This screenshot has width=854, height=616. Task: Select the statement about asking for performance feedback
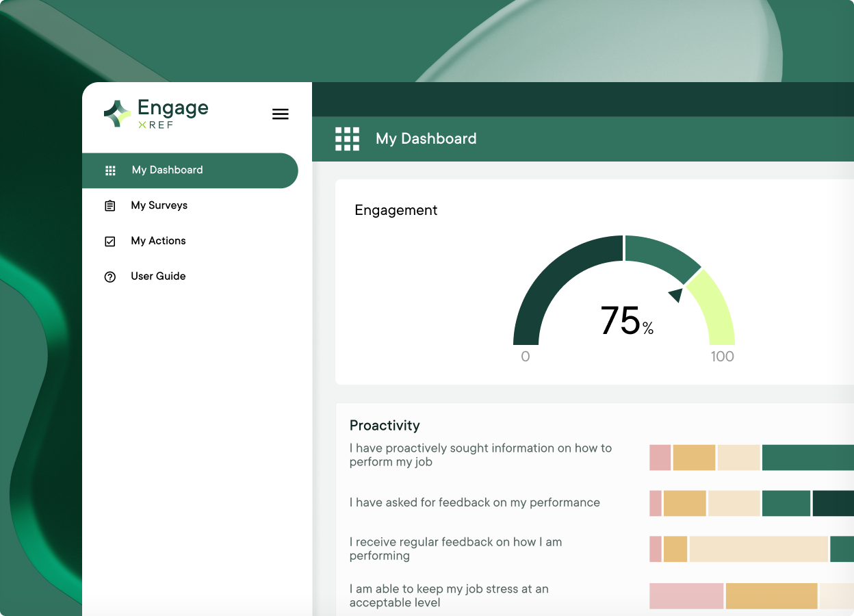(475, 502)
